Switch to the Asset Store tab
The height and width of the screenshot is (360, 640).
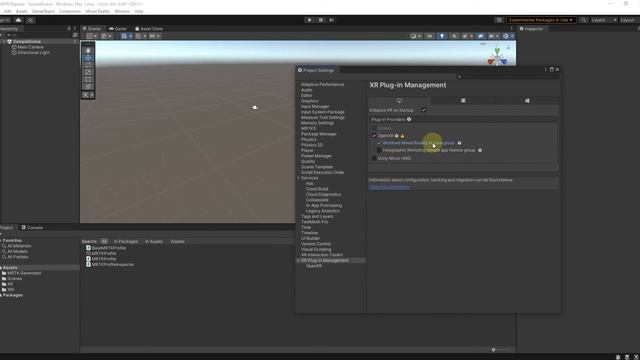[149, 29]
